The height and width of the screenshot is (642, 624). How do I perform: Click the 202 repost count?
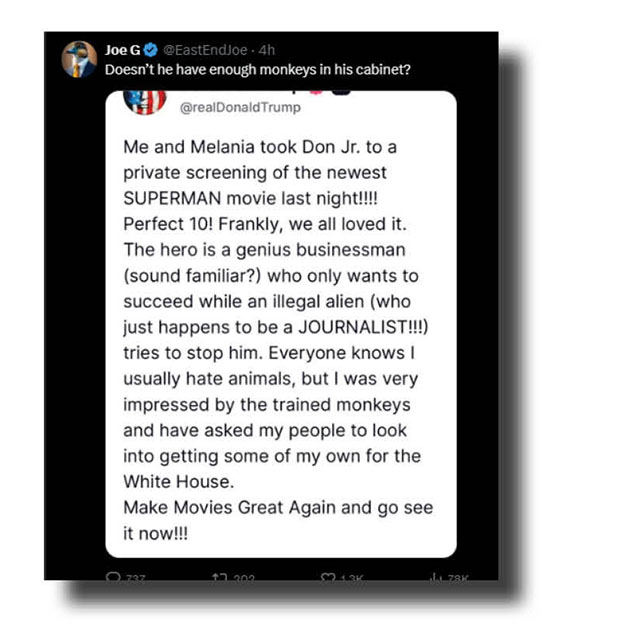click(242, 577)
